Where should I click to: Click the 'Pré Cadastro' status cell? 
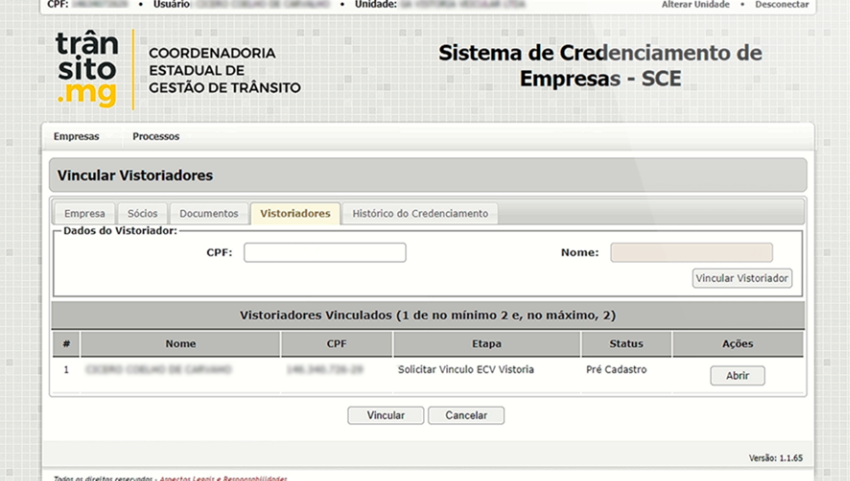coord(616,369)
